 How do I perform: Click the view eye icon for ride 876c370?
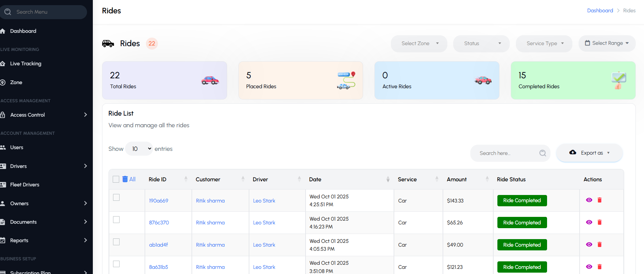(589, 222)
